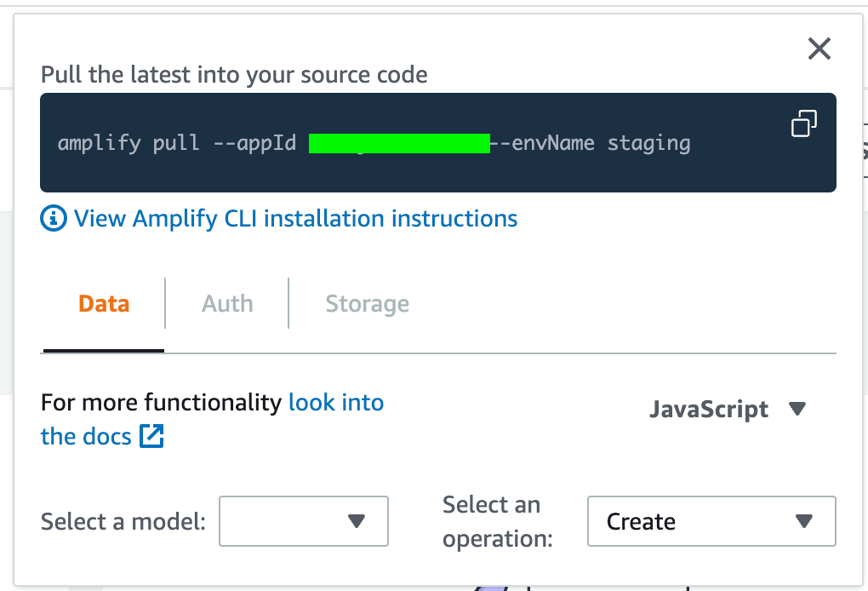The width and height of the screenshot is (868, 591).
Task: Click the highlighted appId value
Action: click(399, 142)
